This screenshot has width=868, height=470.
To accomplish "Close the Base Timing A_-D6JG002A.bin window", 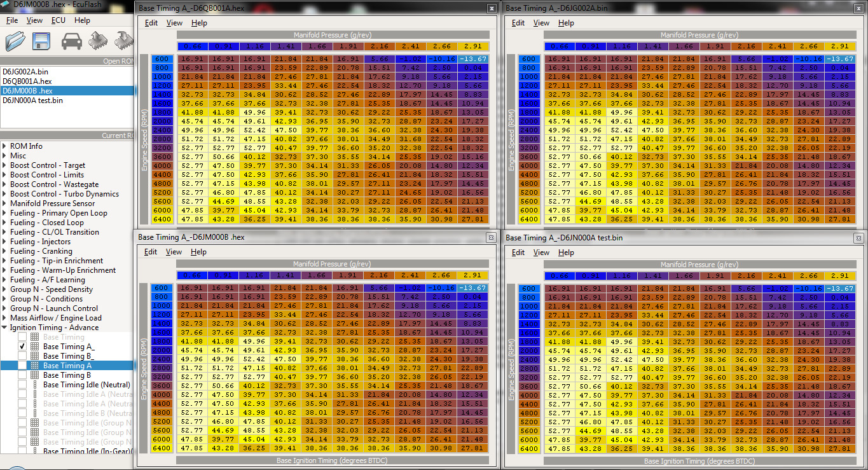I will [x=858, y=8].
